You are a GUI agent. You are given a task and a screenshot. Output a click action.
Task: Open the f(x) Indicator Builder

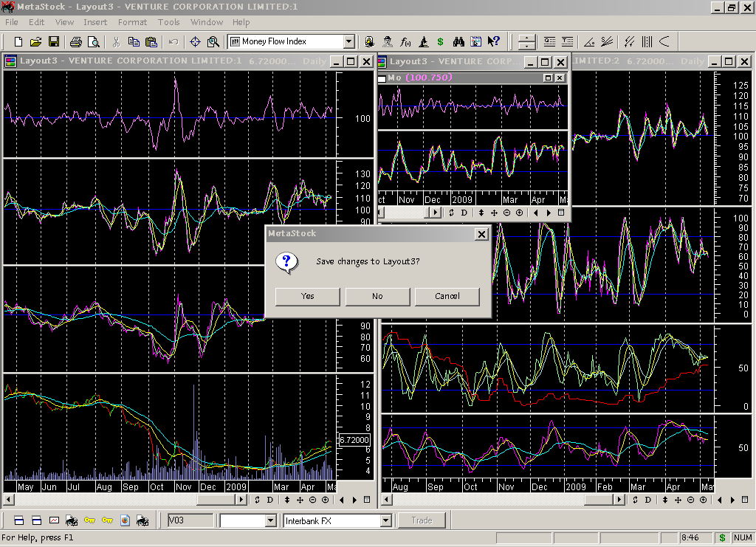click(x=405, y=42)
